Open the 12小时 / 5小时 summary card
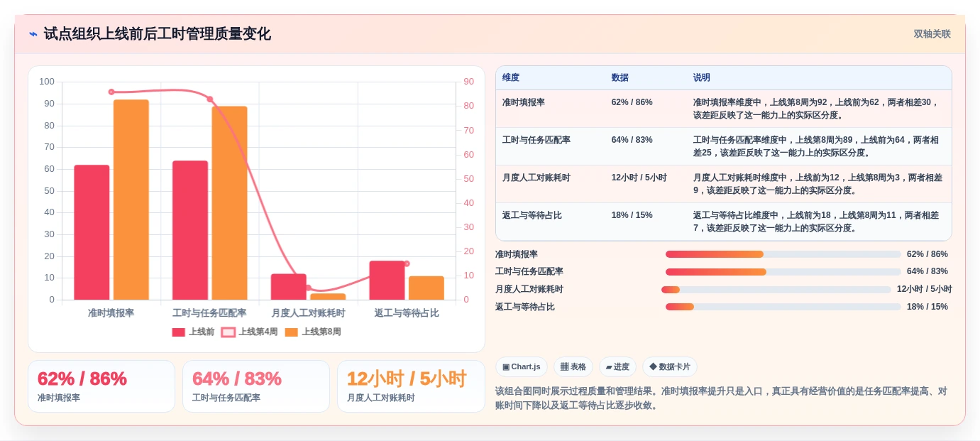Screen dimensions: 980x441 (x=411, y=386)
